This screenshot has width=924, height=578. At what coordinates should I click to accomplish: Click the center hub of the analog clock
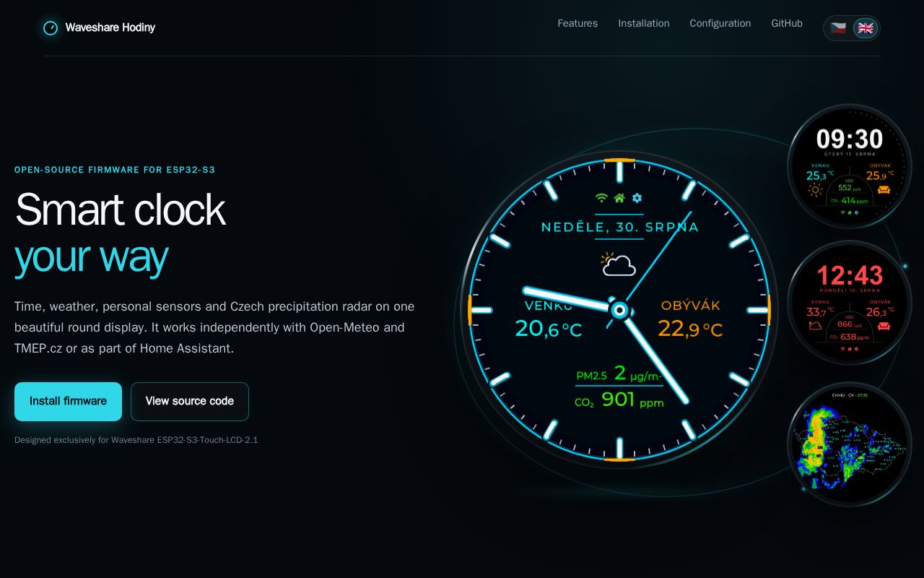pyautogui.click(x=619, y=310)
